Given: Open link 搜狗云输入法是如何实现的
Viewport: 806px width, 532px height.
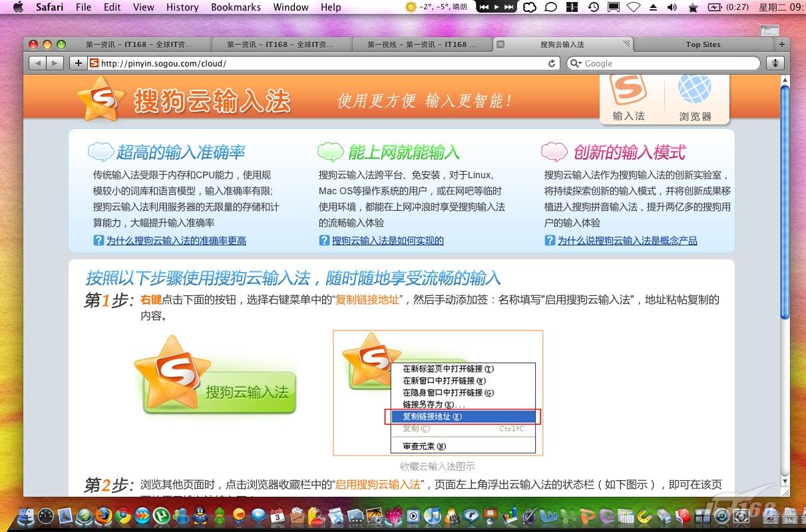Looking at the screenshot, I should coord(388,241).
